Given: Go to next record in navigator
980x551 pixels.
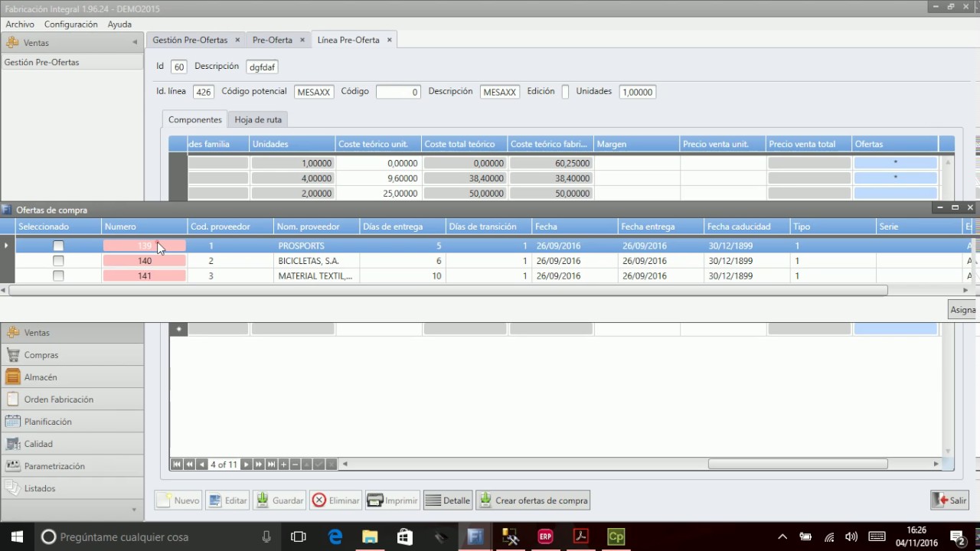Looking at the screenshot, I should click(246, 465).
